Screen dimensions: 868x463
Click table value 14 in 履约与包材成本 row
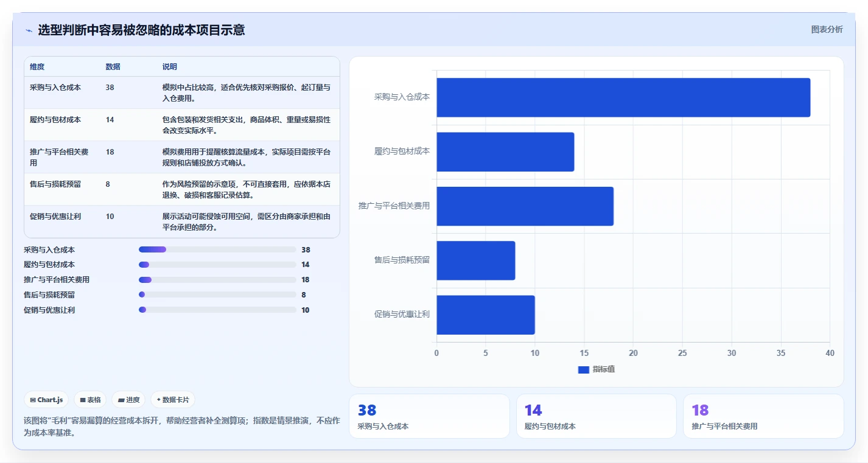(x=110, y=120)
